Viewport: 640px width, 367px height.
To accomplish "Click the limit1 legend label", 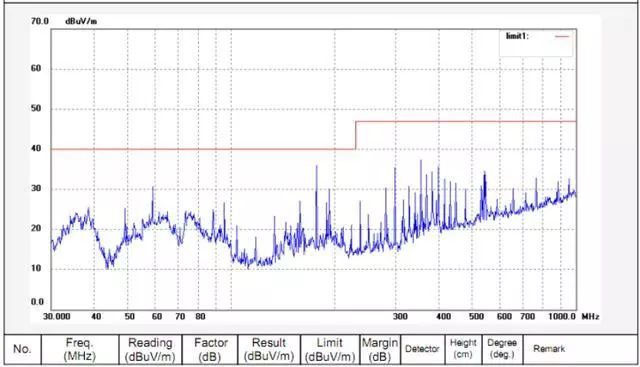I will point(517,36).
